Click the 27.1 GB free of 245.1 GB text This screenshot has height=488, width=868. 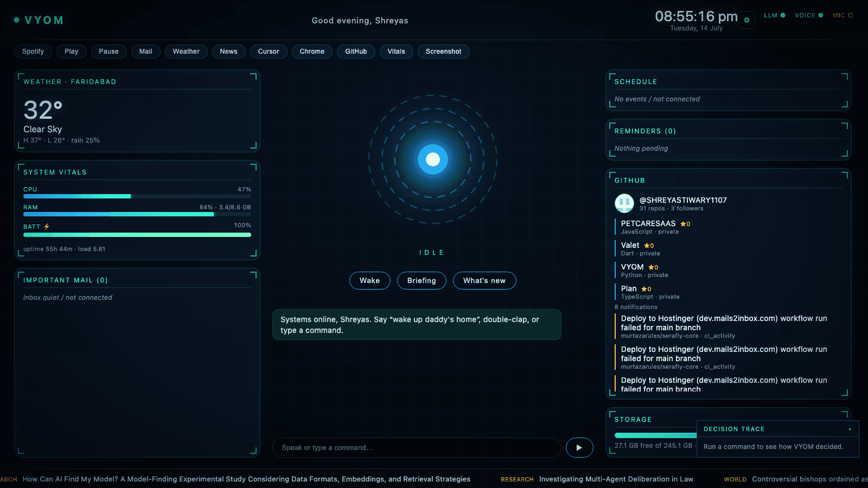point(653,446)
